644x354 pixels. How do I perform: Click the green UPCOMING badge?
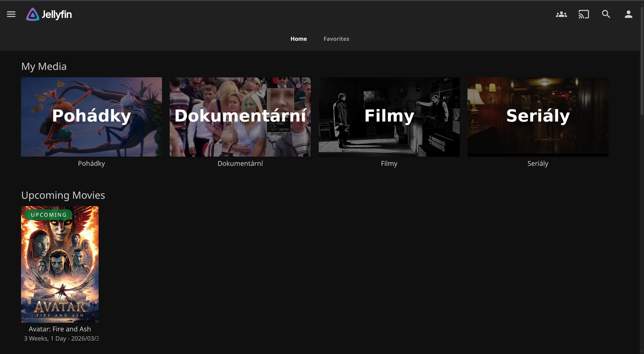(49, 215)
